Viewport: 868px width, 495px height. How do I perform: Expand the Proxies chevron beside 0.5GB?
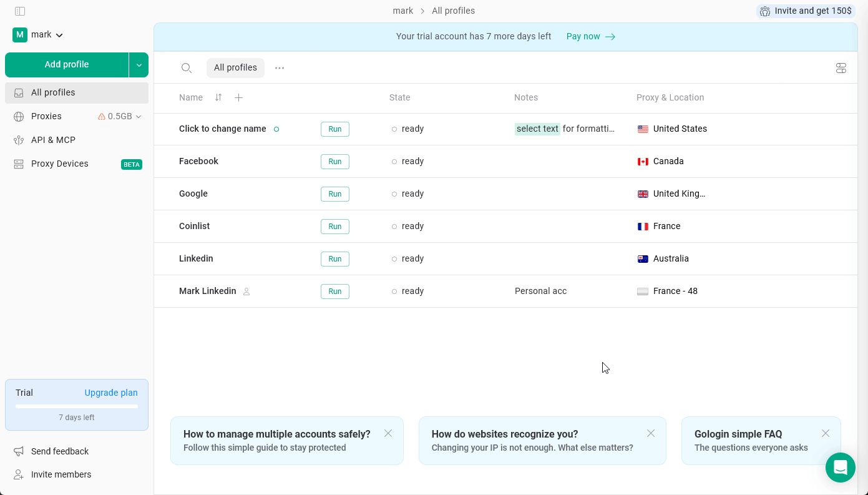(x=139, y=116)
